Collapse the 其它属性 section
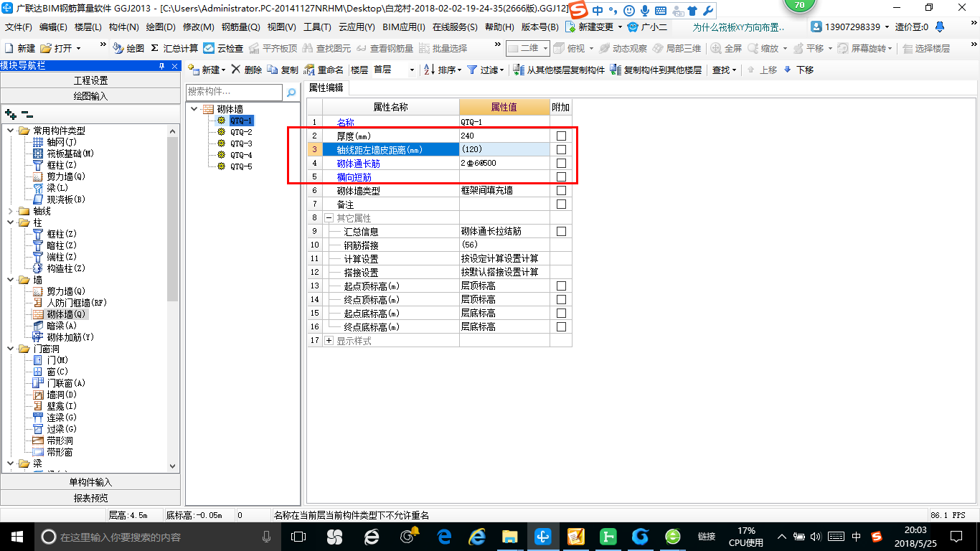Screen dimensions: 980x551 point(329,217)
